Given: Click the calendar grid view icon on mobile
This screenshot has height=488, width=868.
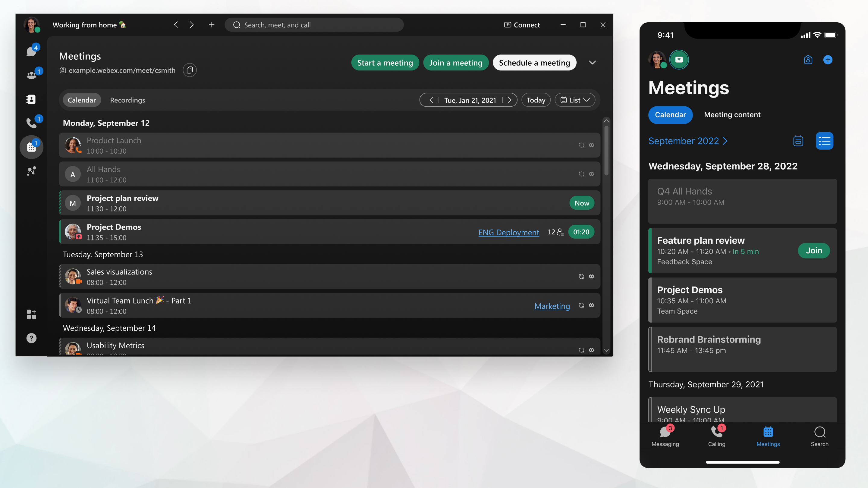Looking at the screenshot, I should (798, 141).
